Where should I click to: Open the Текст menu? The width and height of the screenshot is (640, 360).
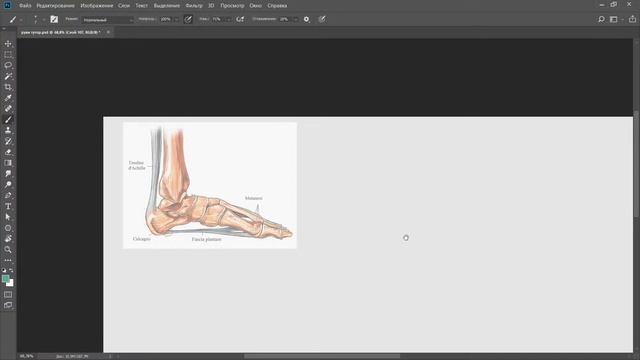tap(142, 6)
